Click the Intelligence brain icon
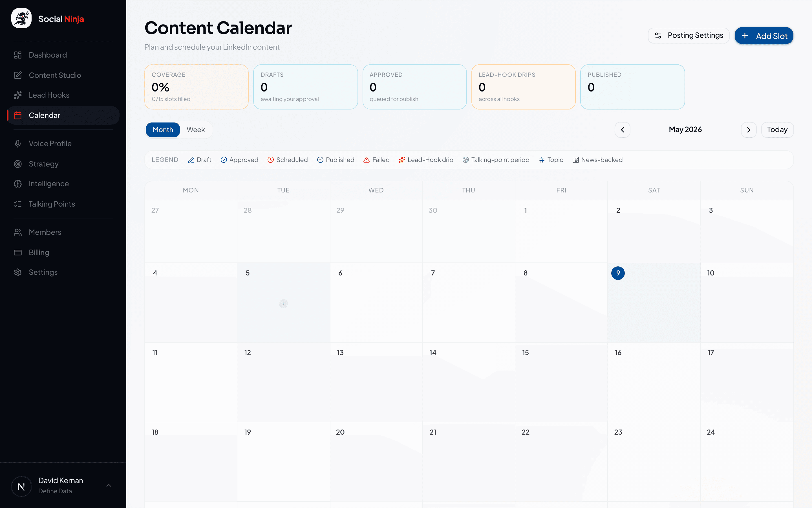Viewport: 812px width, 508px height. [x=18, y=184]
